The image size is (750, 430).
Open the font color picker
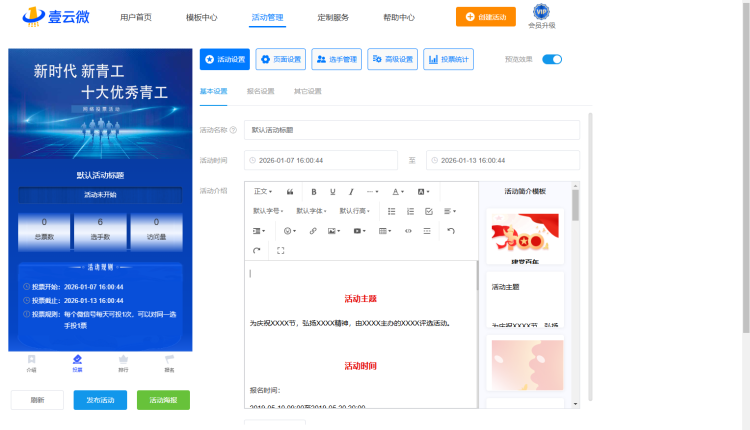(397, 191)
